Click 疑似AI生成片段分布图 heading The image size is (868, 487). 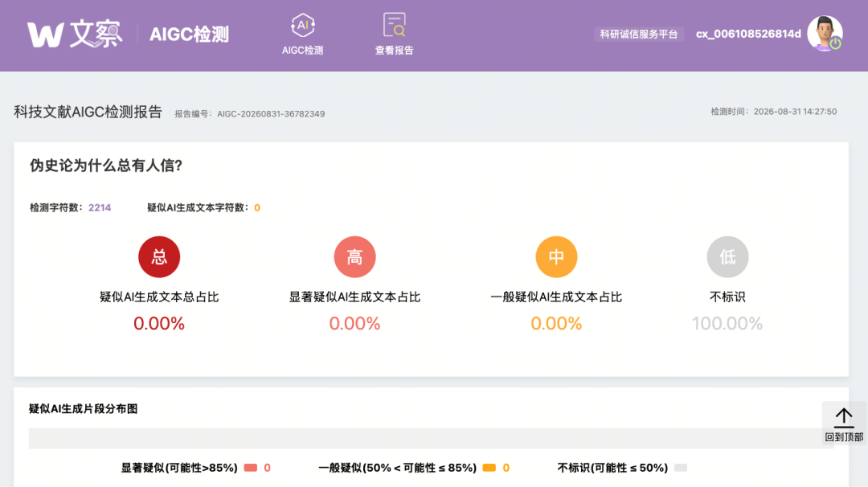click(83, 409)
